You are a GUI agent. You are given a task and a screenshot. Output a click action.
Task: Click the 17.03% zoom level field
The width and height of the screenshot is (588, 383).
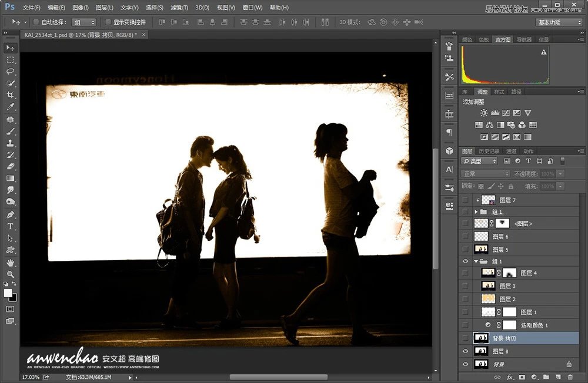click(x=31, y=377)
